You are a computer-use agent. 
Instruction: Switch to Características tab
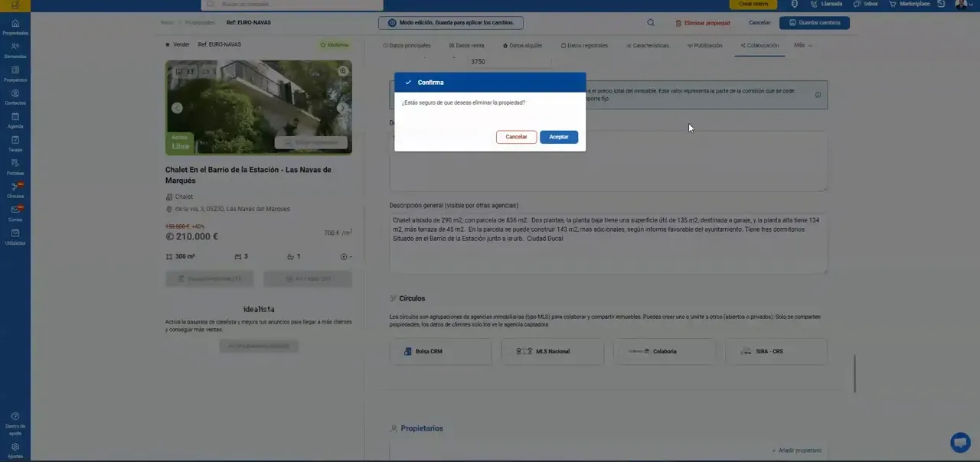point(648,45)
